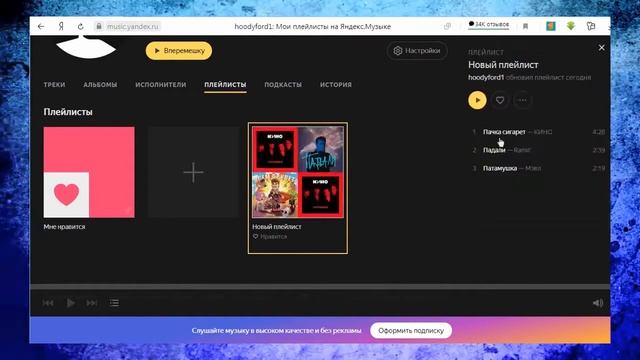Screen dimensions: 640x360
Task: Create a new playlist with plus tile
Action: coord(193,172)
